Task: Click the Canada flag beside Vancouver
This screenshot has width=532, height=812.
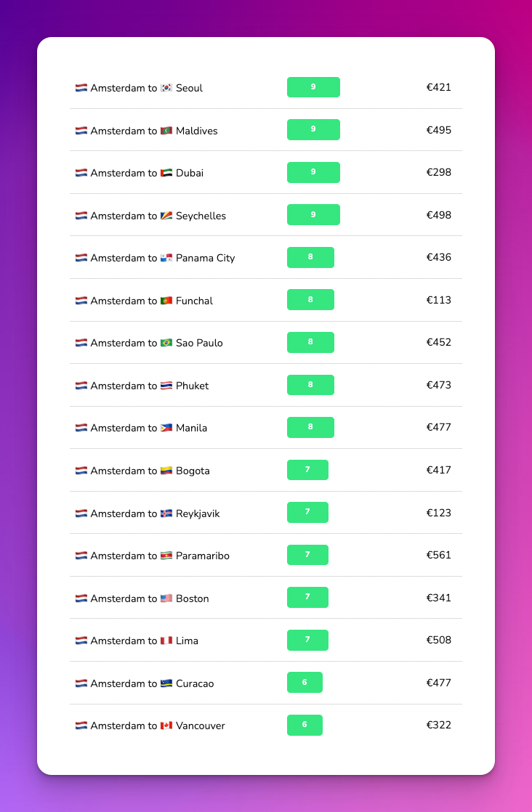Action: [x=166, y=726]
